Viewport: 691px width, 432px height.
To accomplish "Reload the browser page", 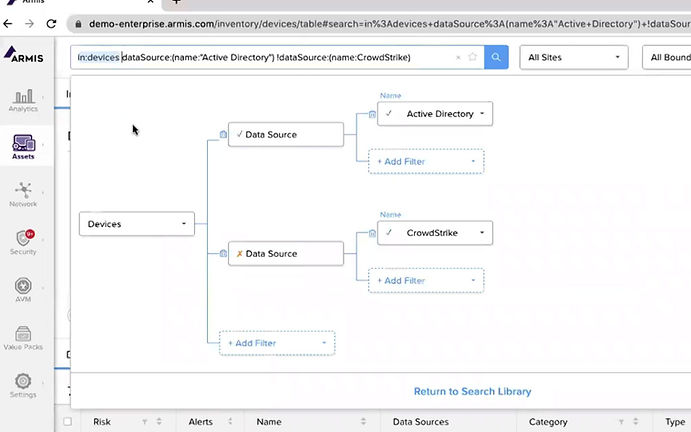I will tap(51, 23).
